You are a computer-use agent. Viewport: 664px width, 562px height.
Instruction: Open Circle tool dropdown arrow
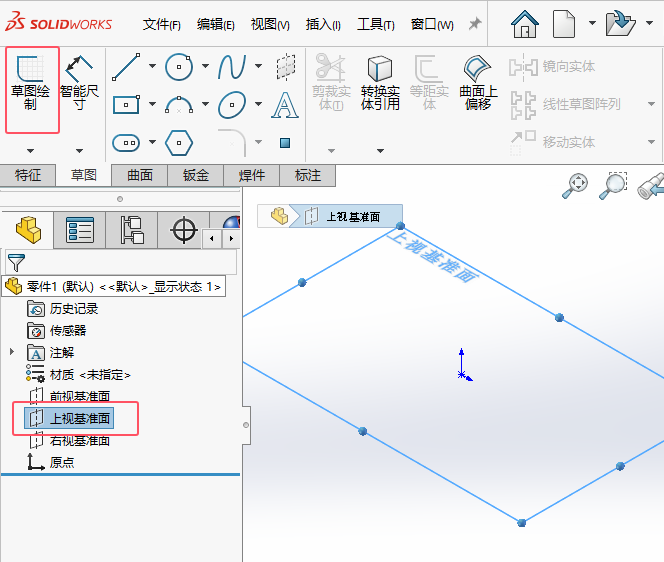[205, 66]
